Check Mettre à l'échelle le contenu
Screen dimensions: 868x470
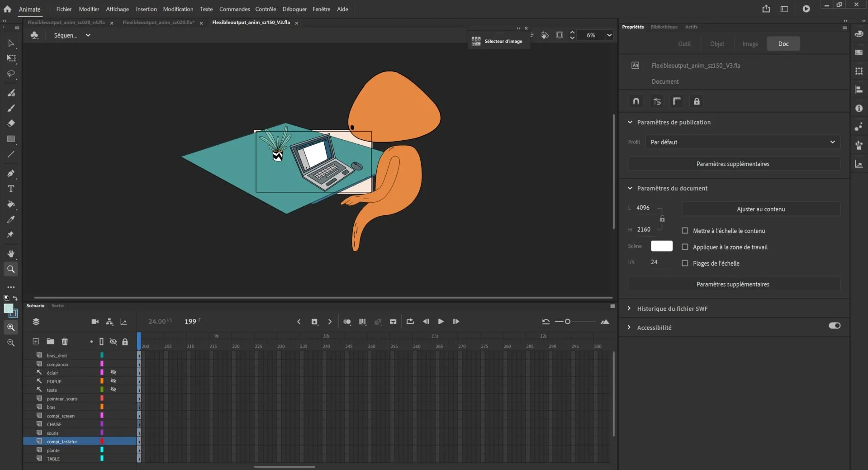pyautogui.click(x=685, y=230)
